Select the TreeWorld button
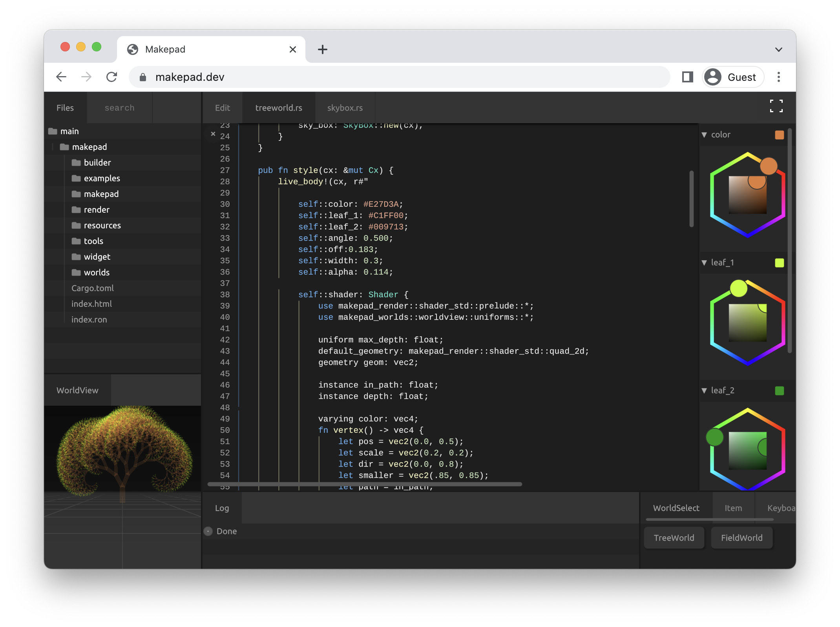 pyautogui.click(x=674, y=538)
